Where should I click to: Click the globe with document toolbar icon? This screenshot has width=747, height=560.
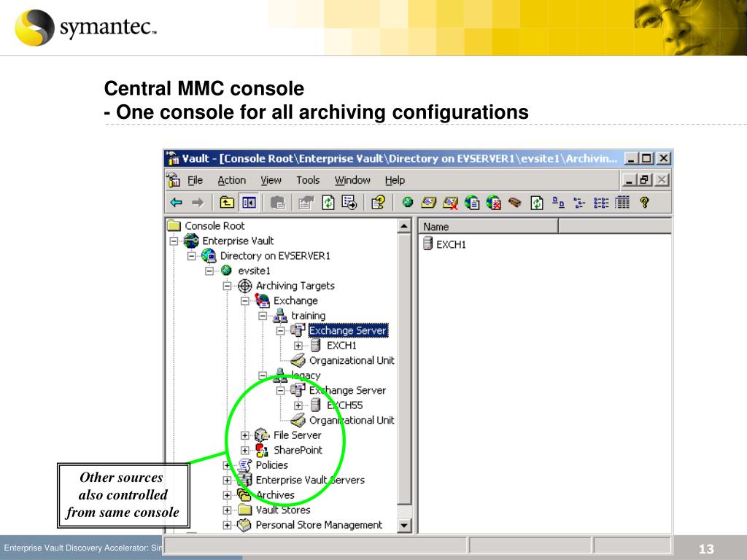click(x=472, y=203)
